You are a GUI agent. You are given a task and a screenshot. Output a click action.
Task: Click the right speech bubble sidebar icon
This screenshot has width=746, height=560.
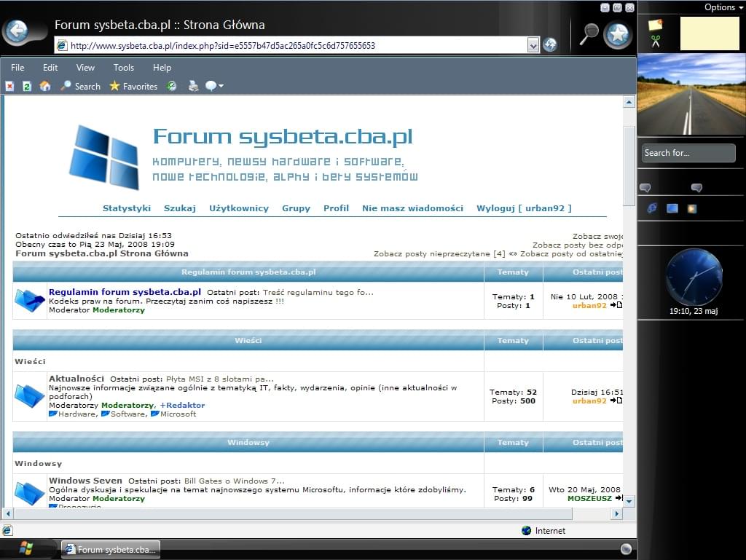pos(696,187)
